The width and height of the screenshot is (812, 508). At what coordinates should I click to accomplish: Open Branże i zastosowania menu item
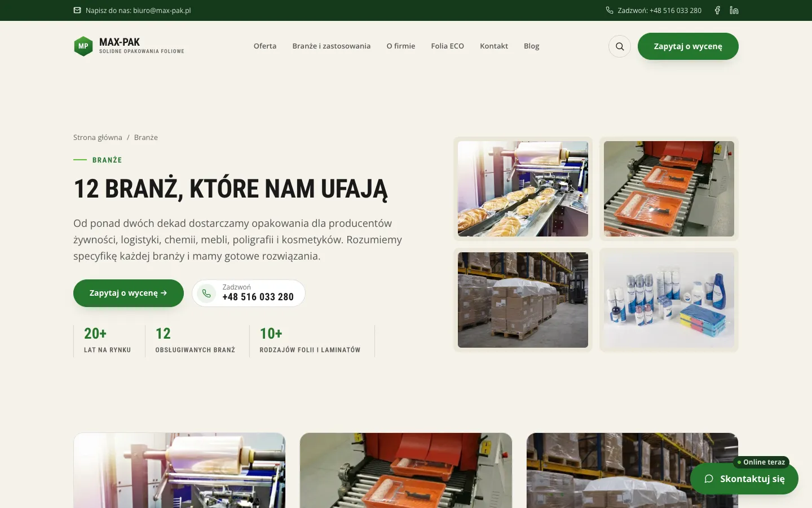click(332, 46)
